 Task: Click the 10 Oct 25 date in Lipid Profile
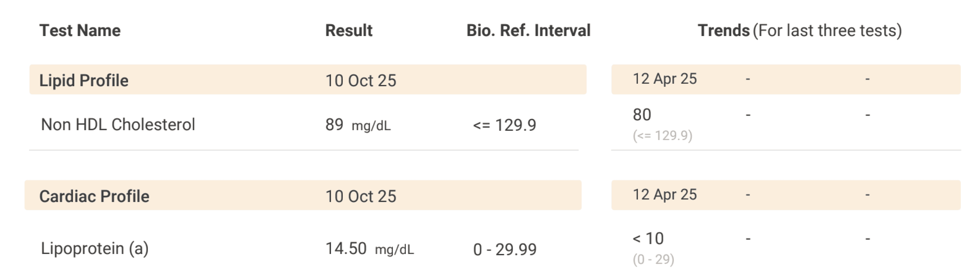point(361,81)
